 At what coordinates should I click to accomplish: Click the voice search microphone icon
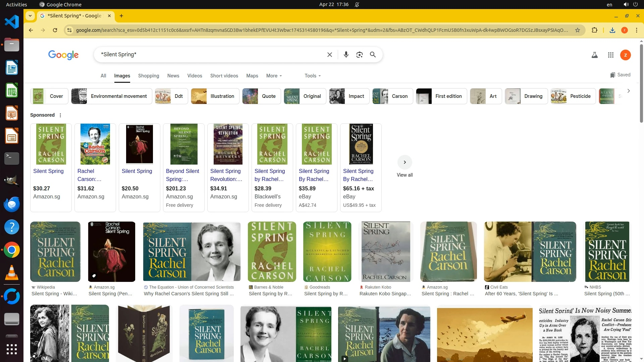[x=346, y=55]
